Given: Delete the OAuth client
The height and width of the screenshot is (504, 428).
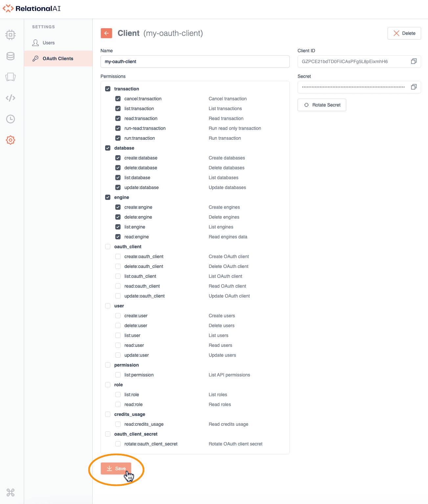Looking at the screenshot, I should coord(404,33).
